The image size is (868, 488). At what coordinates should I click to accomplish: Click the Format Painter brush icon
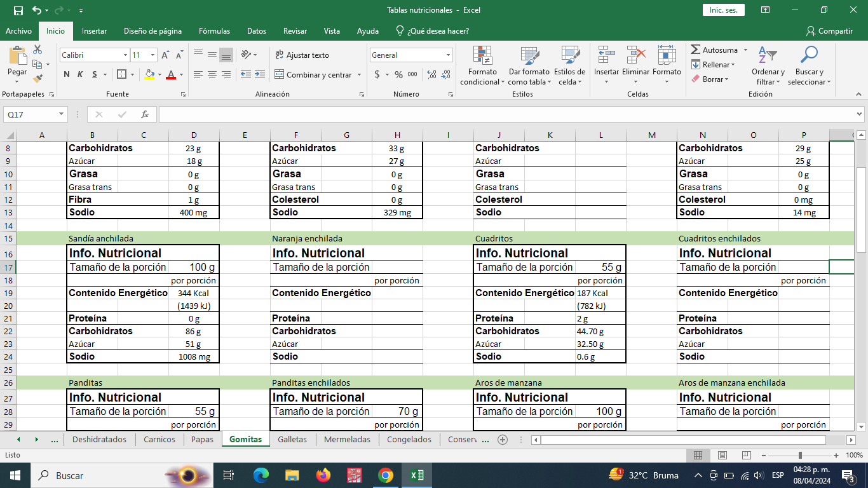[37, 79]
